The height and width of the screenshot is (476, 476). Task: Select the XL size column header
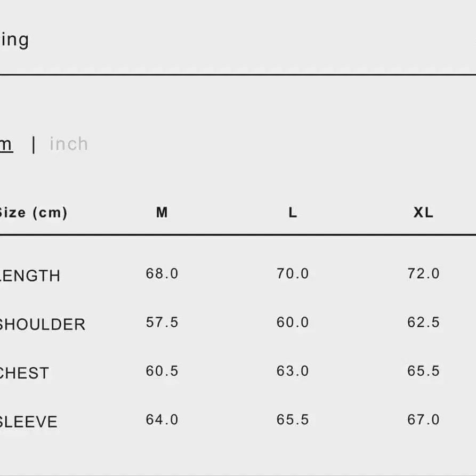pyautogui.click(x=423, y=213)
